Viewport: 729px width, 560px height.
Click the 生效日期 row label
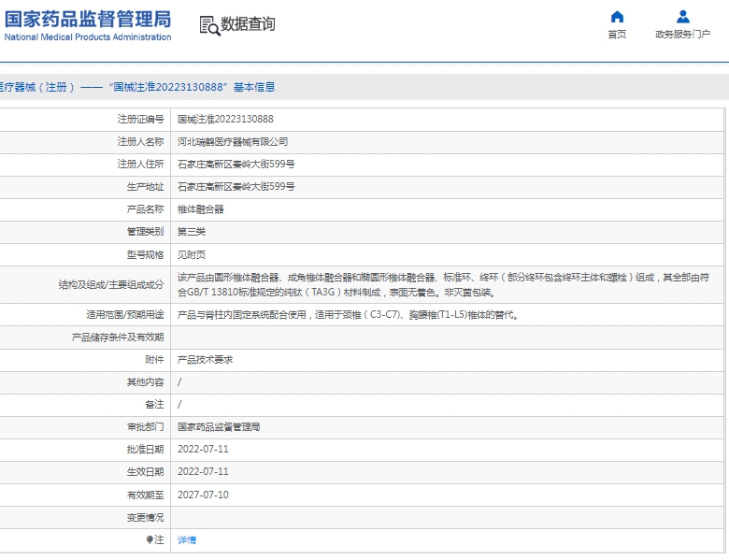pos(146,471)
